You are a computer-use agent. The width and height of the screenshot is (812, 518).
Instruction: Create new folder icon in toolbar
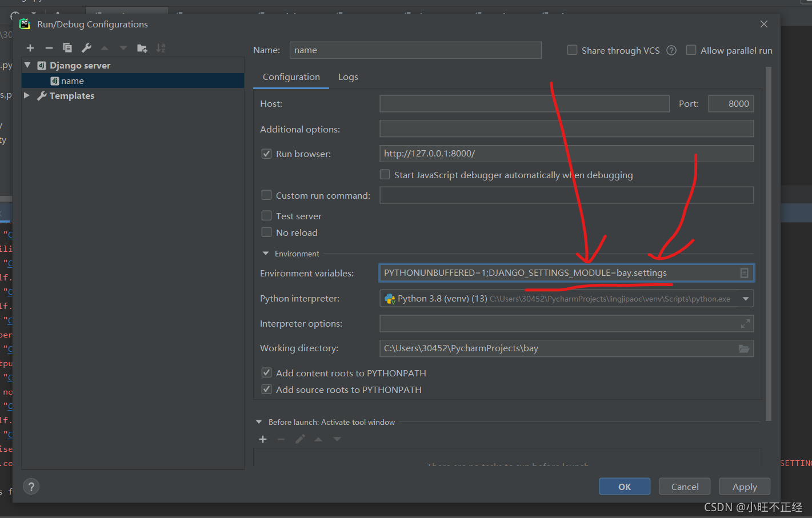tap(142, 48)
